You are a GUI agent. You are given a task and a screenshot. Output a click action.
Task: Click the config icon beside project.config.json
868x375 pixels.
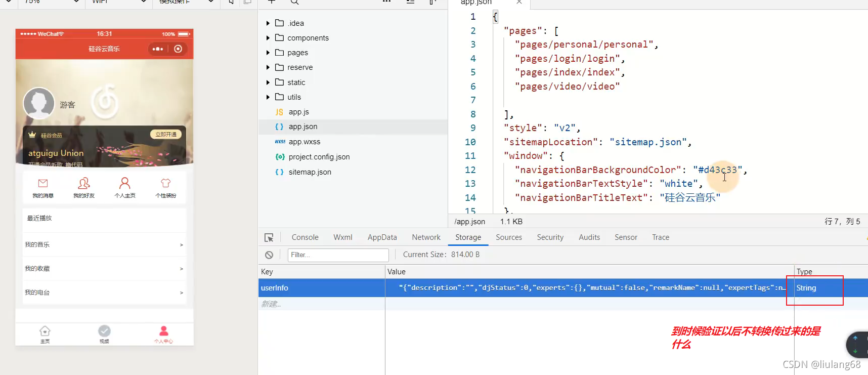point(280,157)
